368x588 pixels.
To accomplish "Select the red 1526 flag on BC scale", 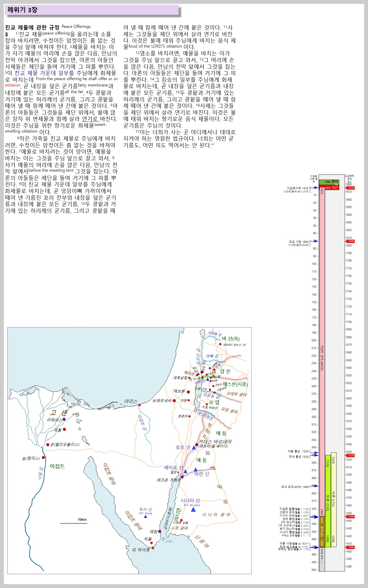I will 350,455.
